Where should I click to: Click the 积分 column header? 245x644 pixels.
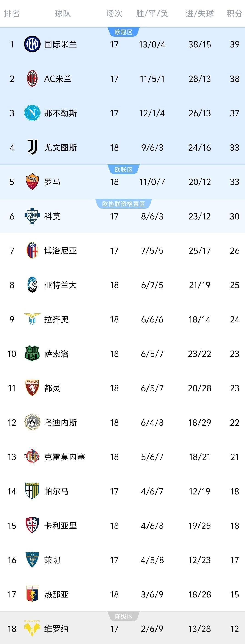click(x=234, y=14)
